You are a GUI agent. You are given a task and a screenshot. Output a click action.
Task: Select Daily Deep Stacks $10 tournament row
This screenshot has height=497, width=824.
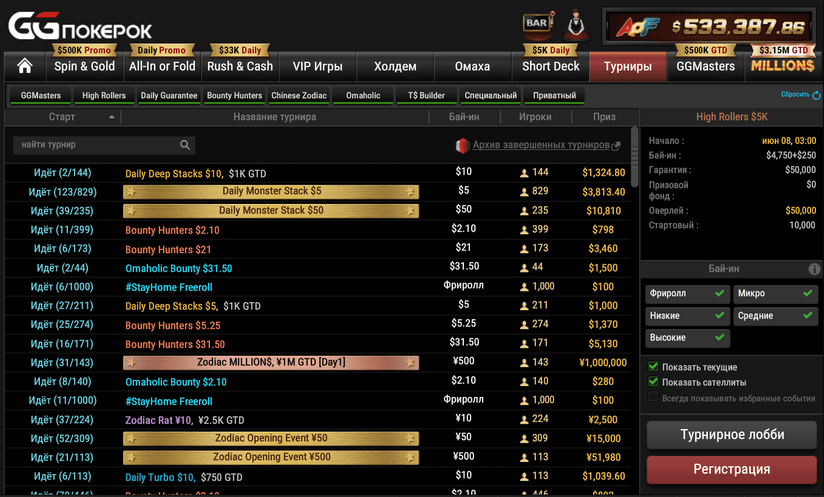click(318, 173)
